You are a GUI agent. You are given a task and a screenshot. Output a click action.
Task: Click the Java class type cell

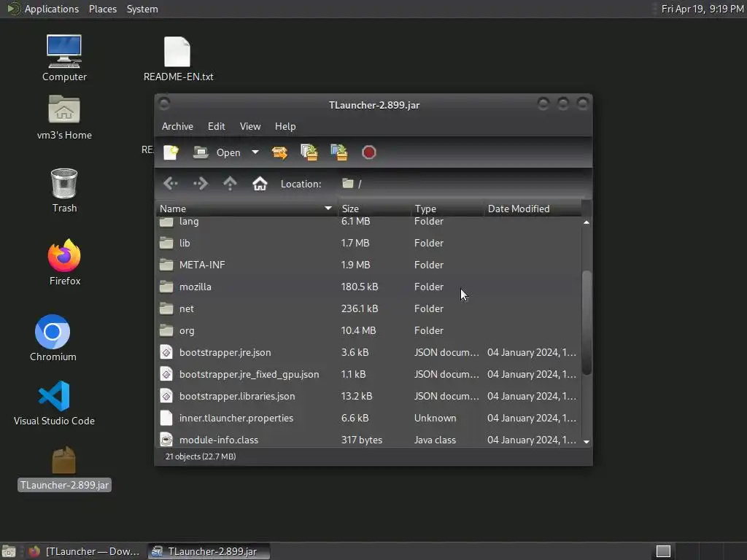pyautogui.click(x=435, y=440)
